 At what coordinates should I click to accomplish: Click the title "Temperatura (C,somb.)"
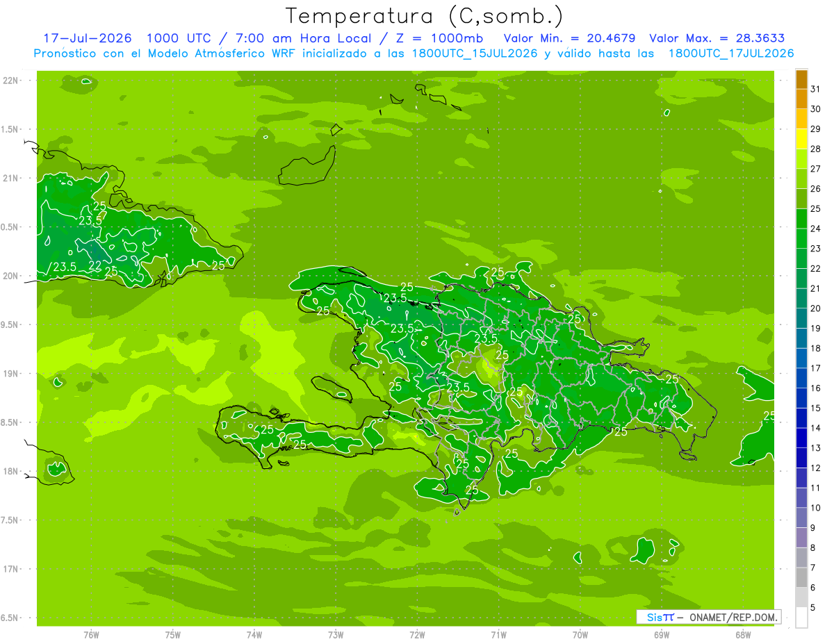(x=425, y=16)
